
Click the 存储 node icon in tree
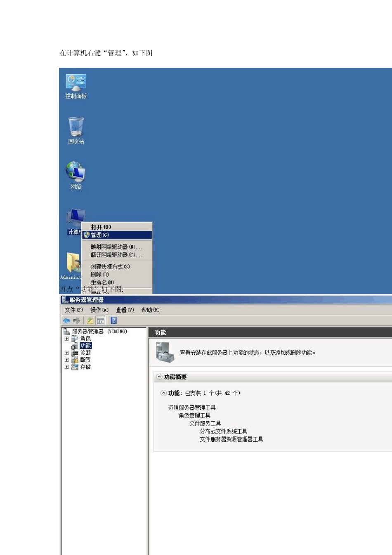point(75,367)
